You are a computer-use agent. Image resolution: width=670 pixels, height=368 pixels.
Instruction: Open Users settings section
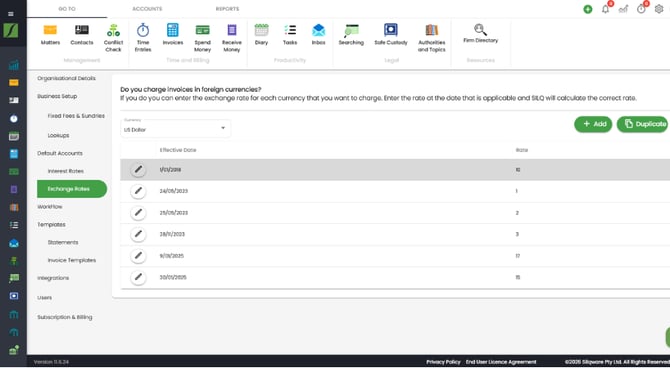tap(44, 298)
